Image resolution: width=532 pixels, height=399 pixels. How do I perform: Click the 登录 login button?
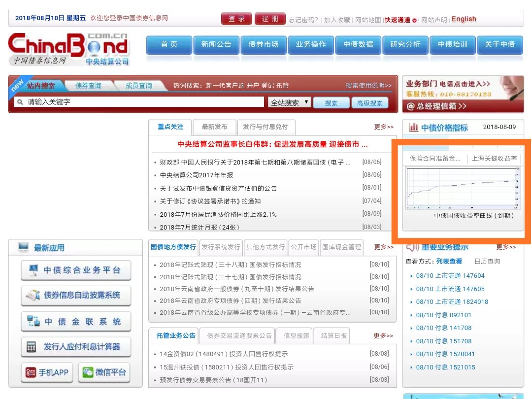tap(236, 18)
